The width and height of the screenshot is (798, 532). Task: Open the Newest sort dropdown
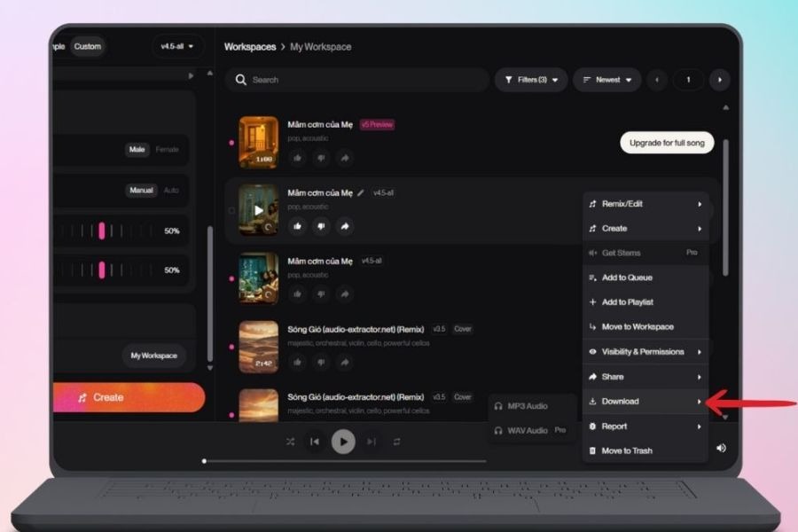(x=607, y=80)
